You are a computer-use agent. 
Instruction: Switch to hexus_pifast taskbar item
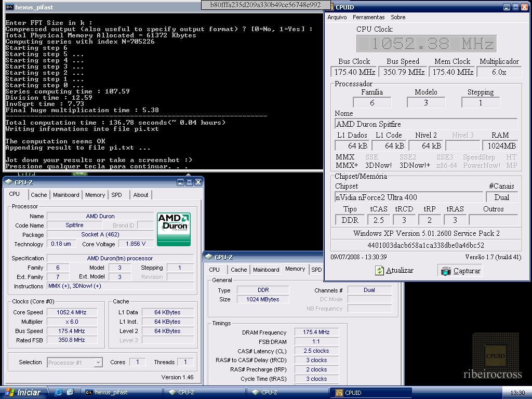(x=122, y=393)
